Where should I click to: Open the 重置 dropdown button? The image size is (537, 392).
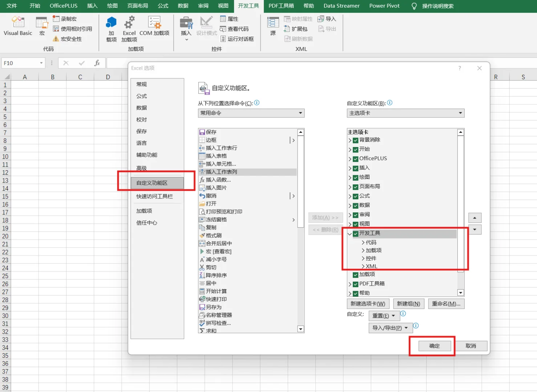pyautogui.click(x=384, y=316)
